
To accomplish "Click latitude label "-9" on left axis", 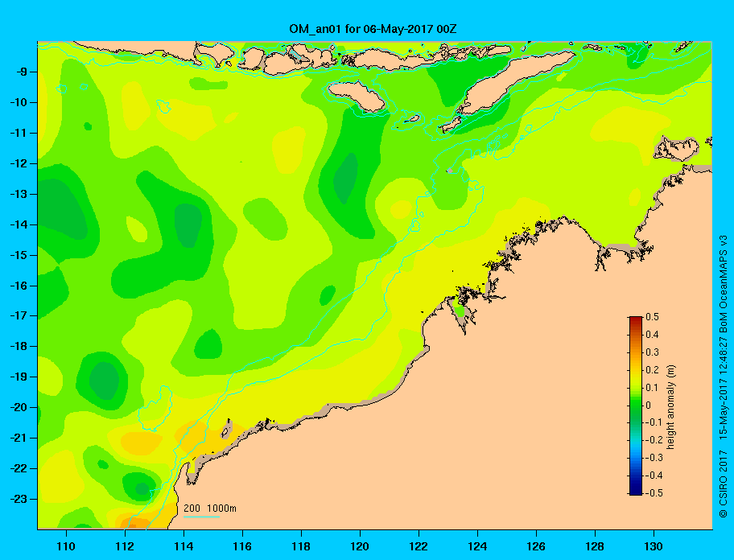I will [x=21, y=72].
